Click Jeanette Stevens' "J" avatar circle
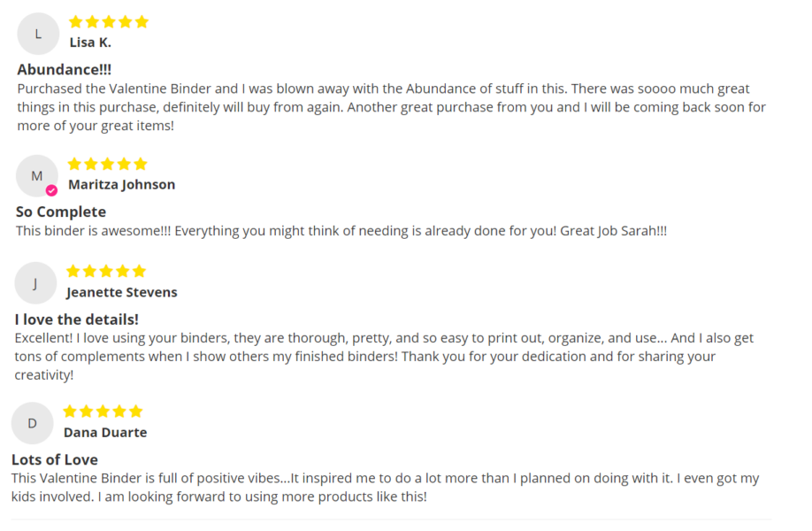Screen dimensions: 812x531 (35, 283)
